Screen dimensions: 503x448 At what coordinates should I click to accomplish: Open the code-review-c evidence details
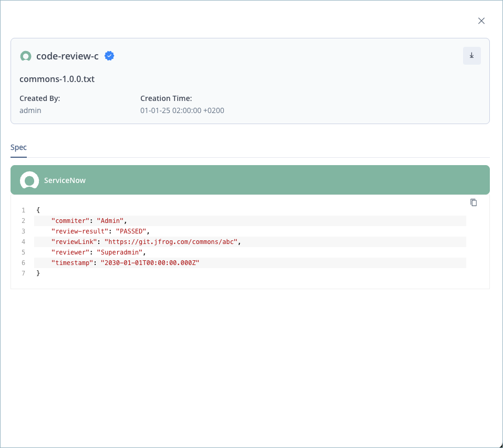(67, 56)
